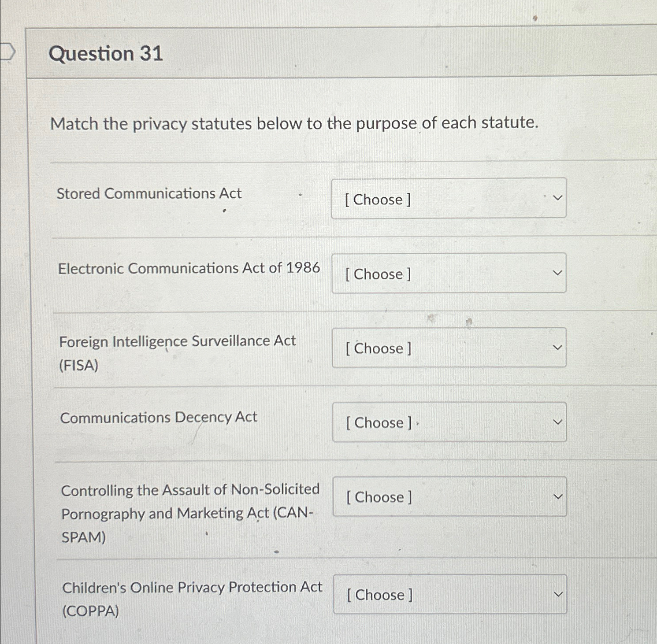Screen dimensions: 657x644
Task: Click the Stored Communications Act label
Action: pyautogui.click(x=149, y=193)
